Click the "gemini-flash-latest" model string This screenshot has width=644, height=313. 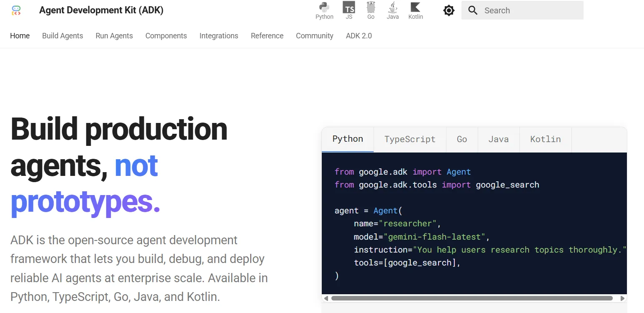[435, 237]
